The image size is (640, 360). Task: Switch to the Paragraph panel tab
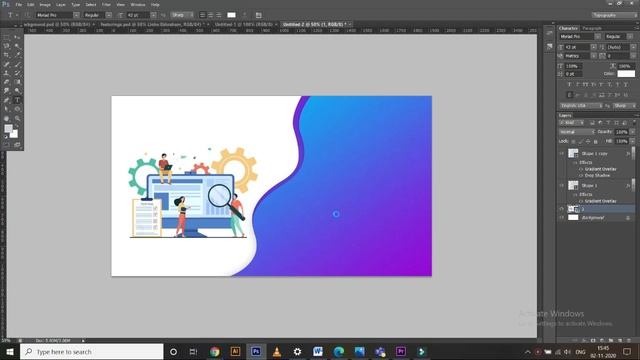tap(592, 28)
